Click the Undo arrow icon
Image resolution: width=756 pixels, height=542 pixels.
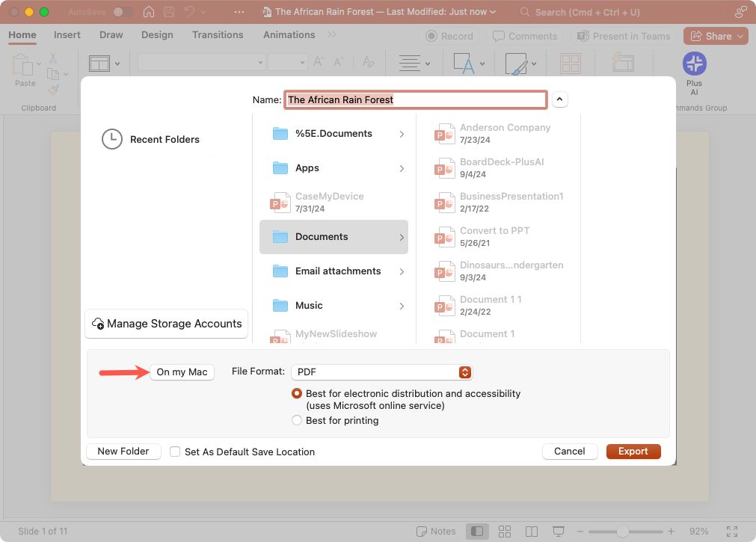189,12
